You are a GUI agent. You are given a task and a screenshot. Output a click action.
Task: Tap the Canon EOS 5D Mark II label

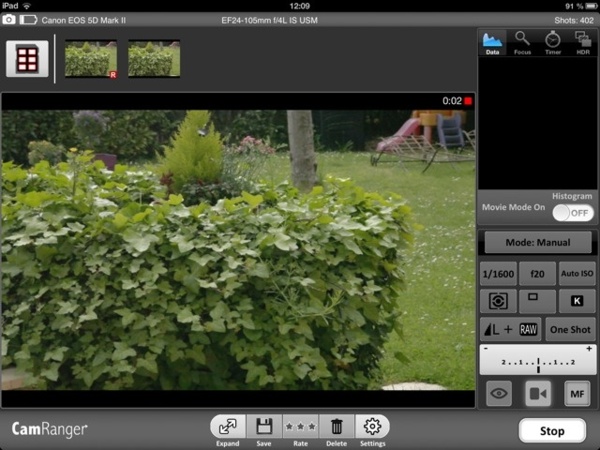coord(83,20)
